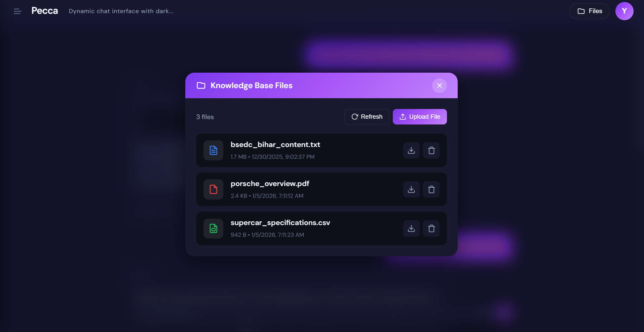Open the Y user avatar
Image resolution: width=644 pixels, height=332 pixels.
(624, 11)
